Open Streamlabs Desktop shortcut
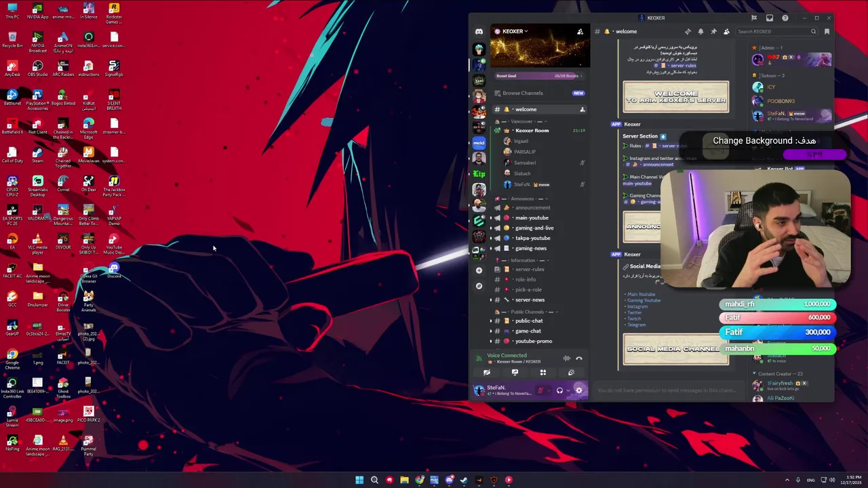The image size is (868, 488). tap(38, 185)
